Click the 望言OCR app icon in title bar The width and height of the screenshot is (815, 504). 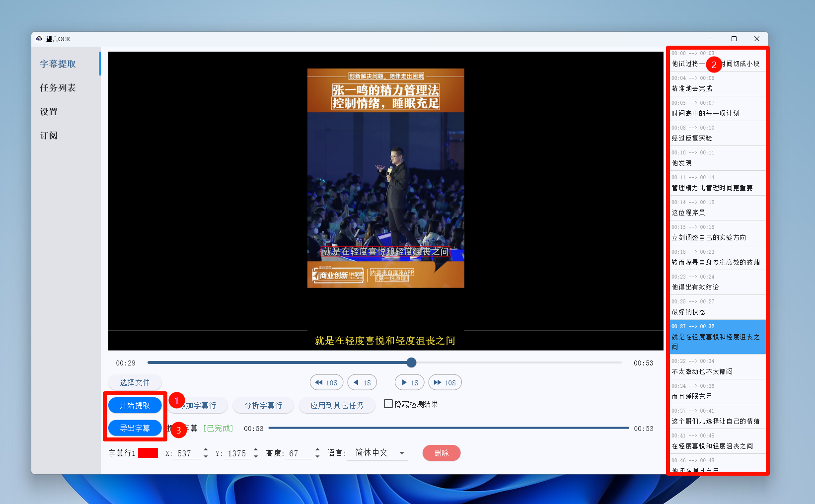[x=39, y=39]
